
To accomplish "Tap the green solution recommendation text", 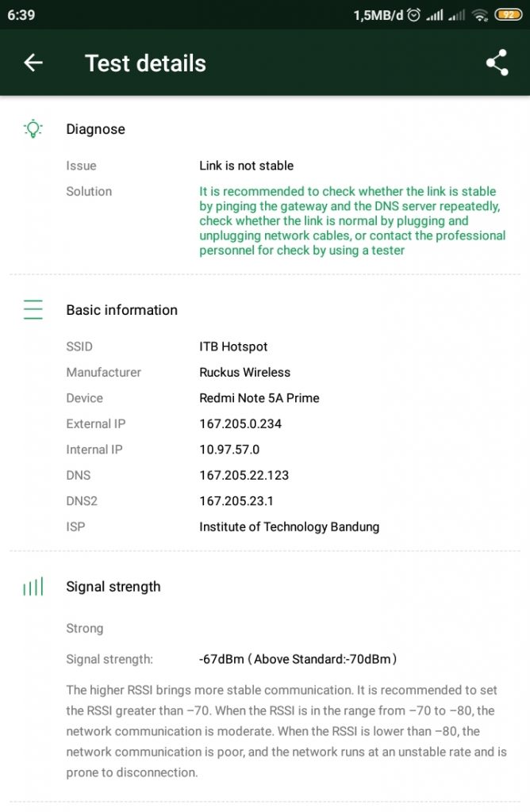I will pyautogui.click(x=352, y=220).
